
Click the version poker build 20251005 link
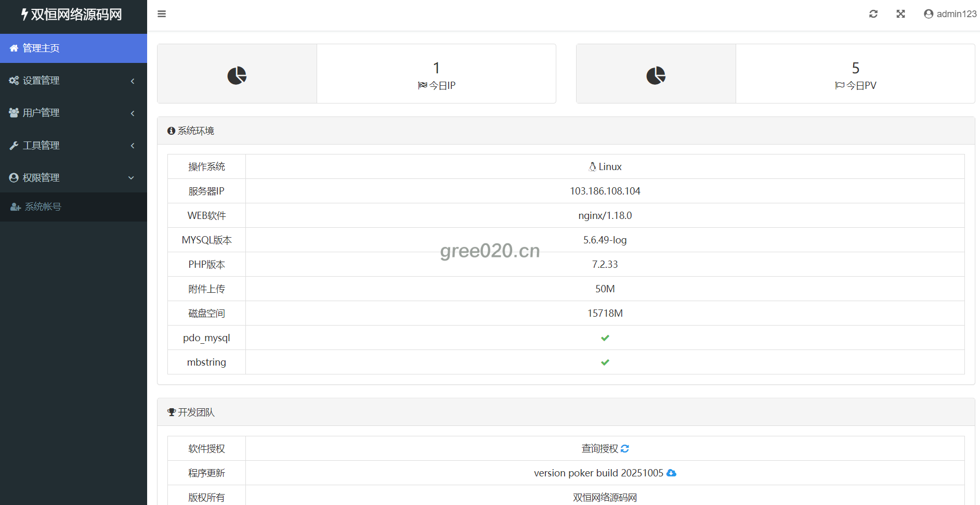598,473
